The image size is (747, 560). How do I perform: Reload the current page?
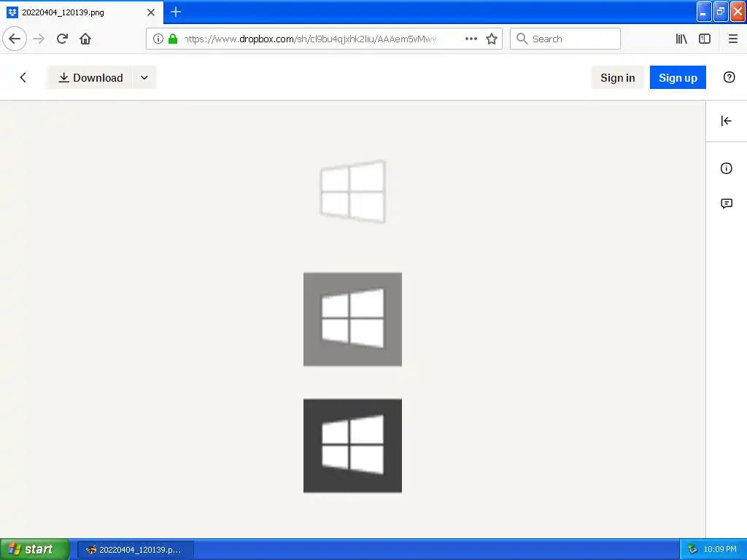62,39
